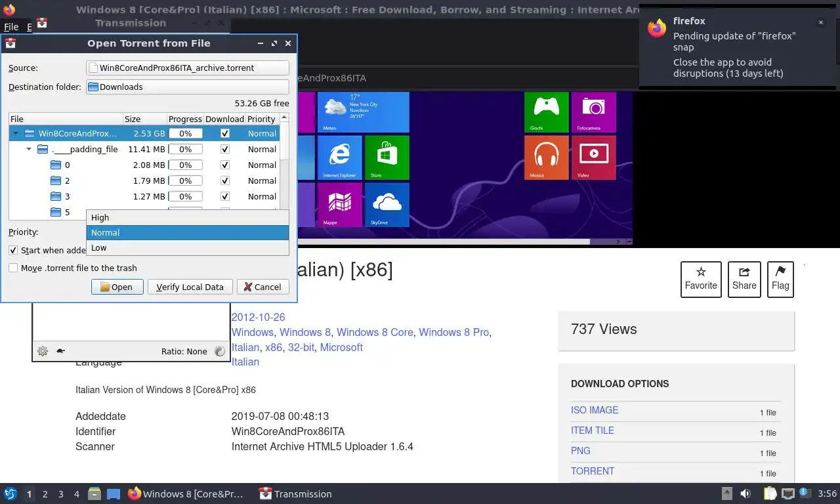Switch to Transmission in the taskbar
This screenshot has width=840, height=504.
coord(295,493)
